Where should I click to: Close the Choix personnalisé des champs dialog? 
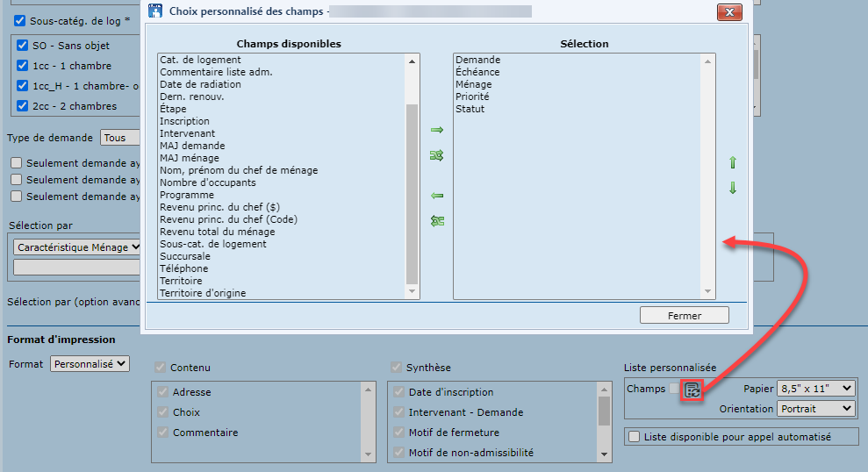[729, 11]
